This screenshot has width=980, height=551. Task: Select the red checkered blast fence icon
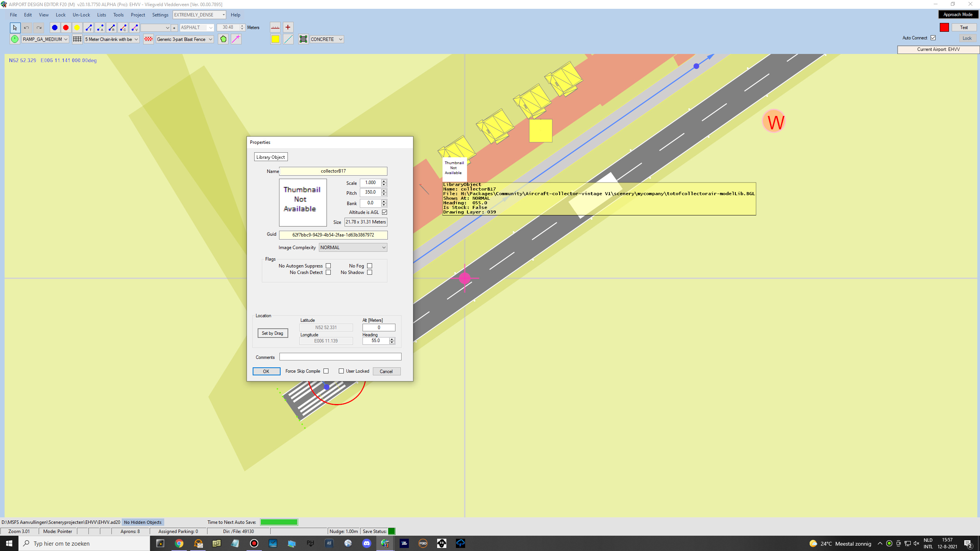pos(149,39)
